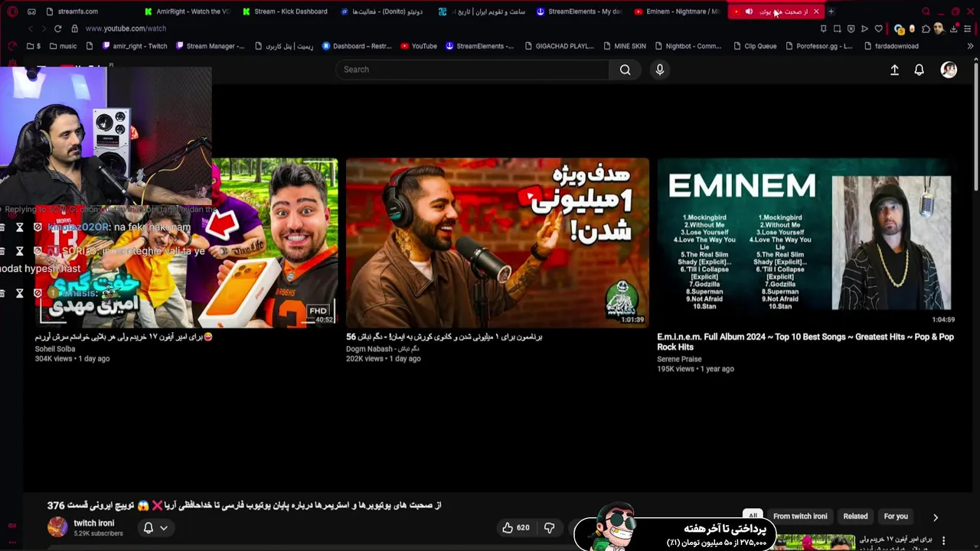This screenshot has width=980, height=551.
Task: Open the Porofessor.gg bookmark
Action: (818, 46)
